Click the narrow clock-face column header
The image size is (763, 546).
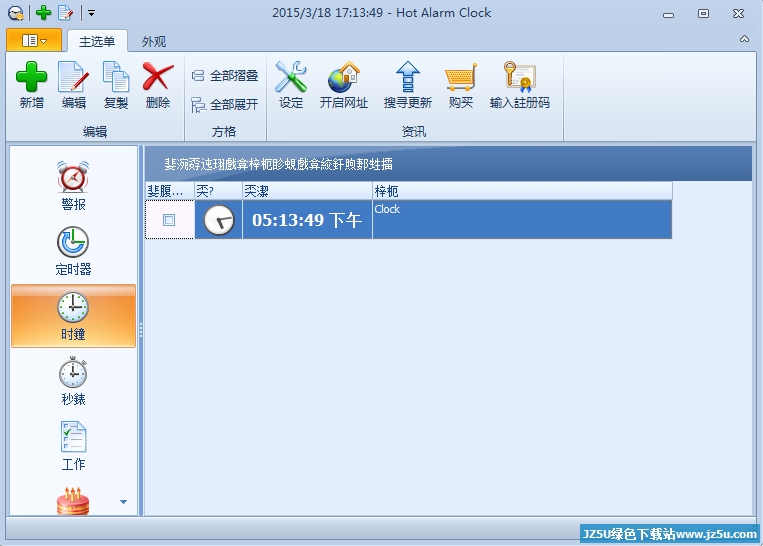[218, 191]
